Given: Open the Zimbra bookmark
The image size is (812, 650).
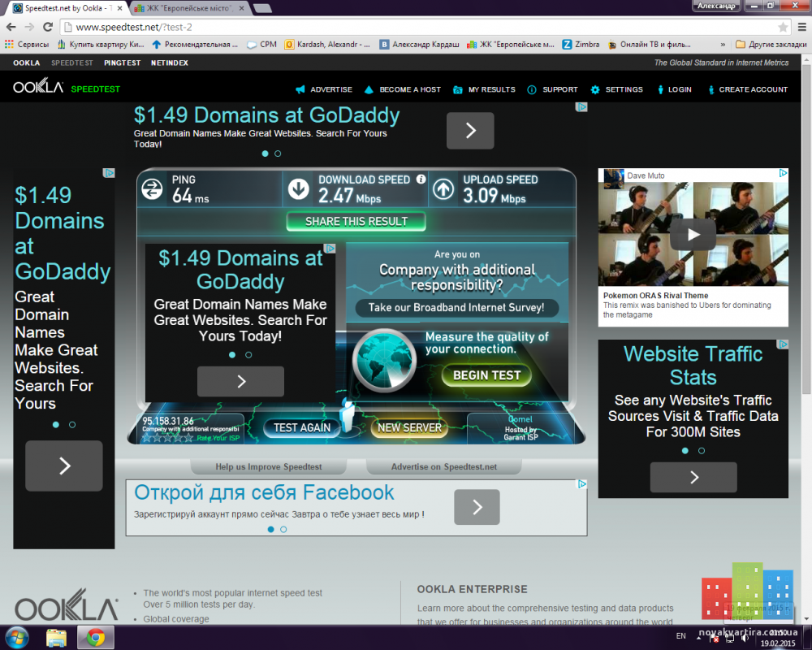Looking at the screenshot, I should point(581,45).
